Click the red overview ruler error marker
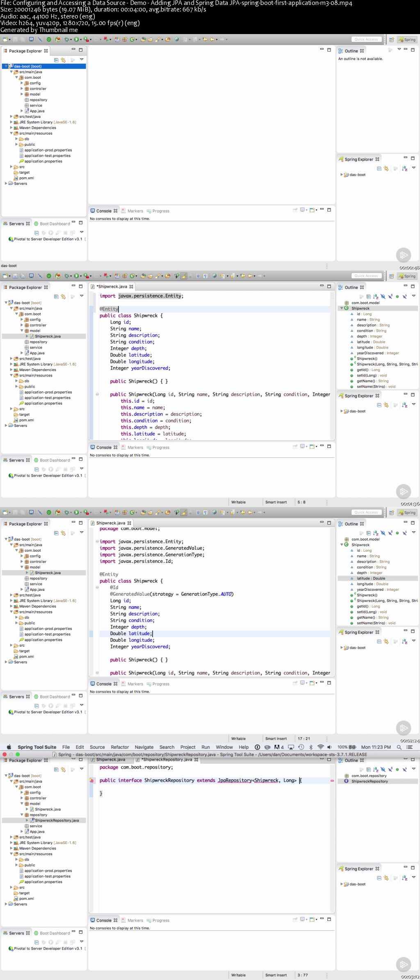Viewport: 420px width, 980px height. pyautogui.click(x=332, y=780)
